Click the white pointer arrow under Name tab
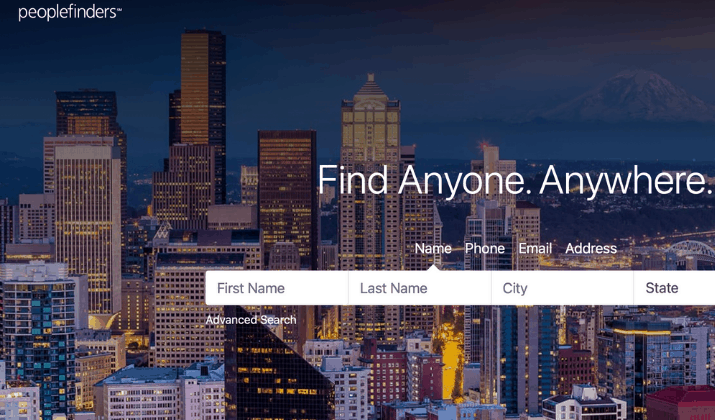The width and height of the screenshot is (715, 420). pos(433,268)
